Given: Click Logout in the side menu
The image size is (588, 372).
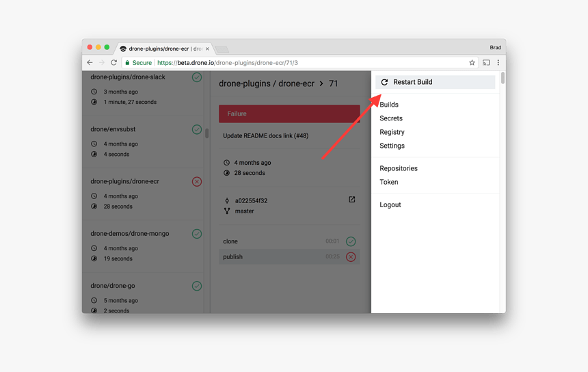Looking at the screenshot, I should point(390,204).
